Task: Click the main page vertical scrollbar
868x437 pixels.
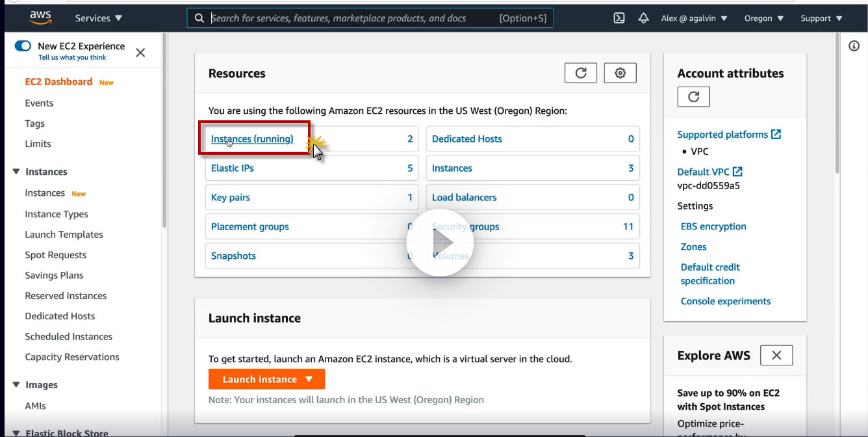Action: tap(837, 104)
